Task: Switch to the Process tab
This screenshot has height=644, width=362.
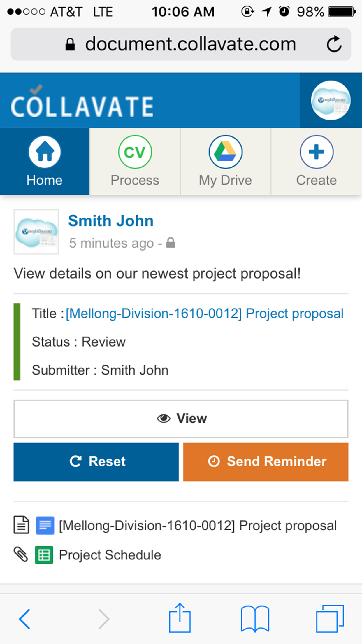Action: point(135,161)
